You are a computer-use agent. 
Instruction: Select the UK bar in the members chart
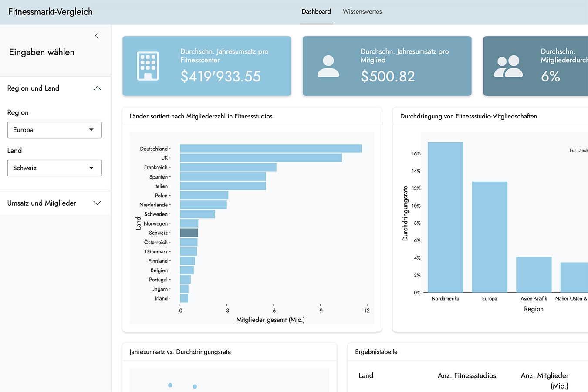point(260,158)
